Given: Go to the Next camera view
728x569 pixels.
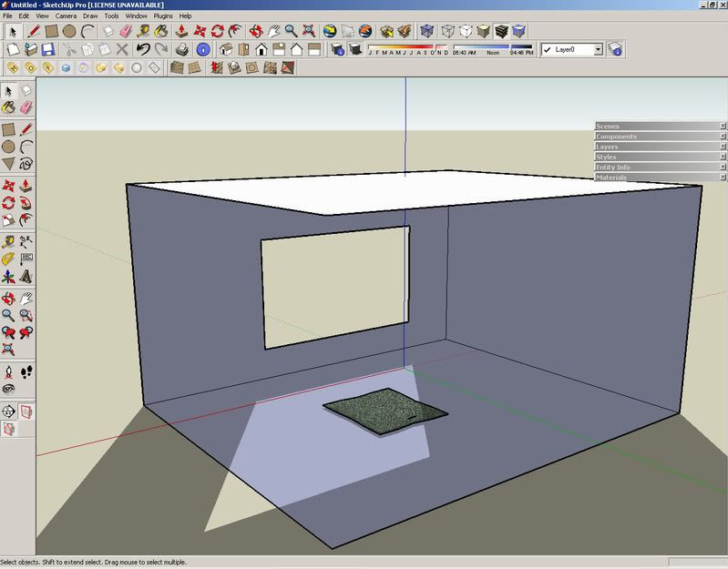Looking at the screenshot, I should click(x=26, y=332).
